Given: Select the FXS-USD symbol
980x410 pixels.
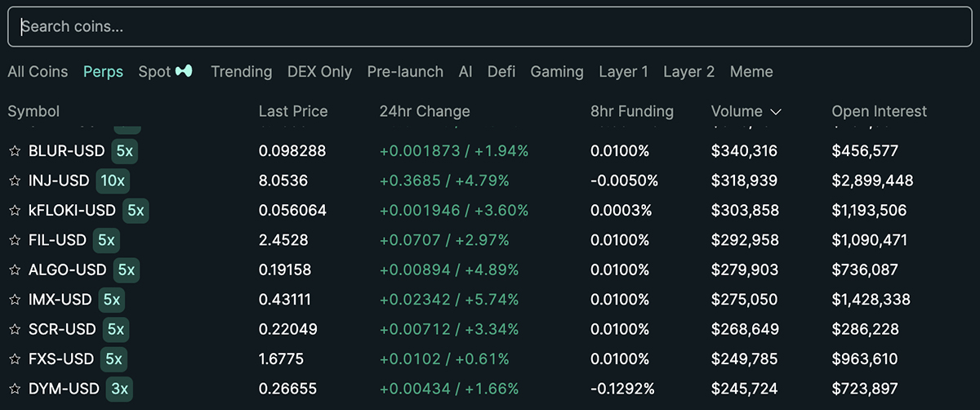Looking at the screenshot, I should pos(61,359).
